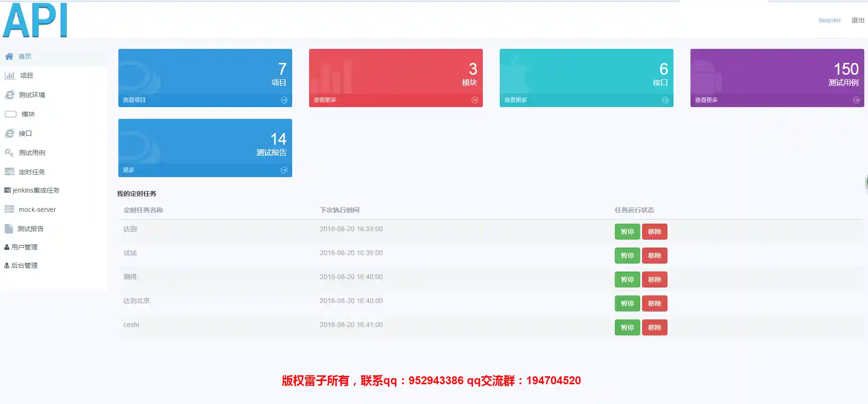This screenshot has width=868, height=404.
Task: Go to 后台管理 in sidebar
Action: point(24,265)
